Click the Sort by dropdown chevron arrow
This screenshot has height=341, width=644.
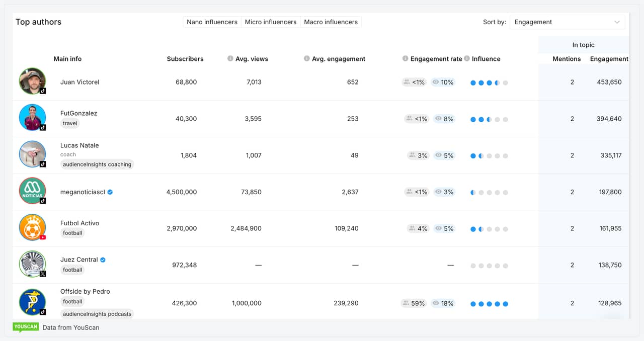[x=617, y=22]
